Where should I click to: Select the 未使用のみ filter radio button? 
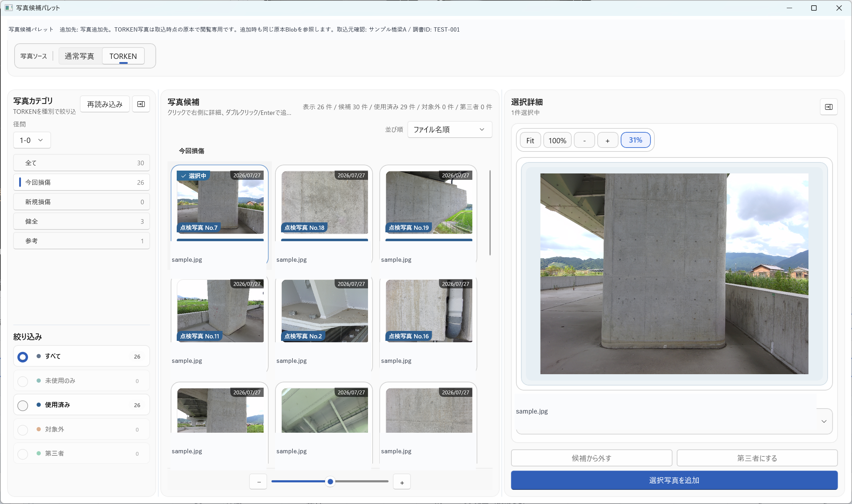[x=23, y=381]
